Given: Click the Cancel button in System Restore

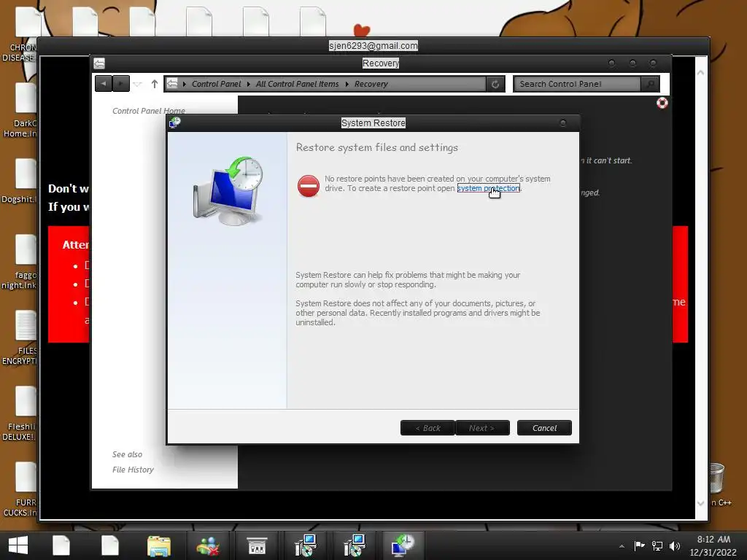Looking at the screenshot, I should point(544,427).
